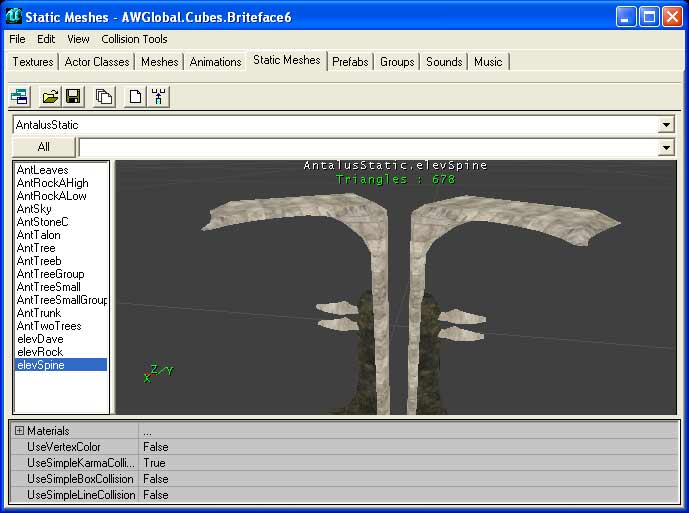Select elevRock in the mesh list

click(x=40, y=352)
